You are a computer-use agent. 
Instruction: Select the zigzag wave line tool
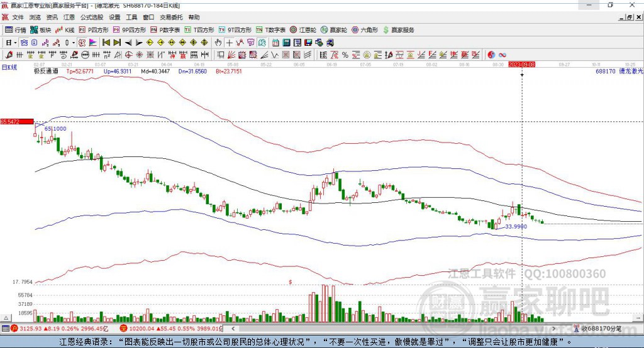tap(274, 55)
